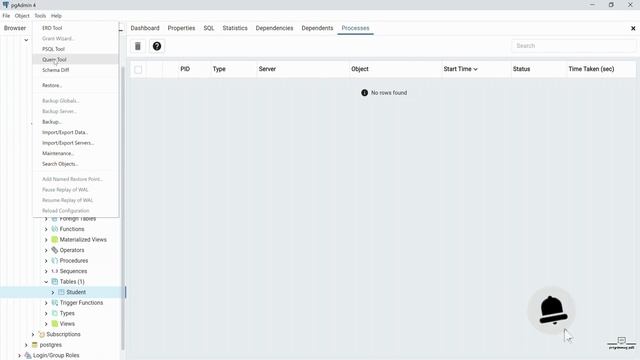Collapse the Tables (1) node

pos(46,282)
